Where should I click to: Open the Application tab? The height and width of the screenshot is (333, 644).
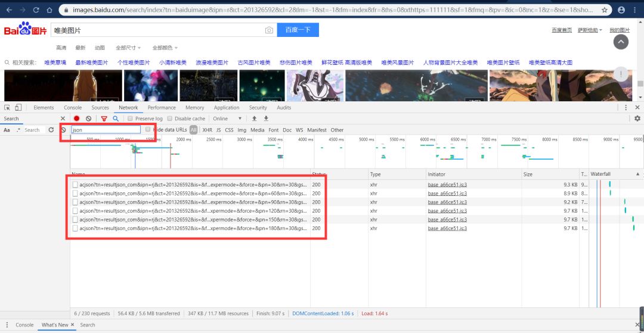coord(227,107)
